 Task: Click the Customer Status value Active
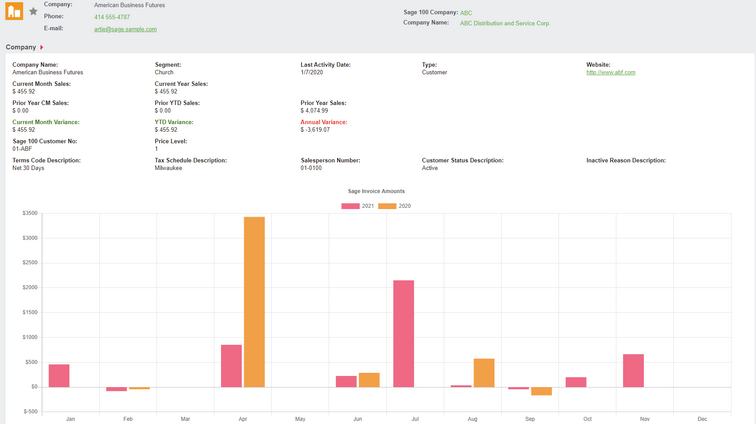430,168
